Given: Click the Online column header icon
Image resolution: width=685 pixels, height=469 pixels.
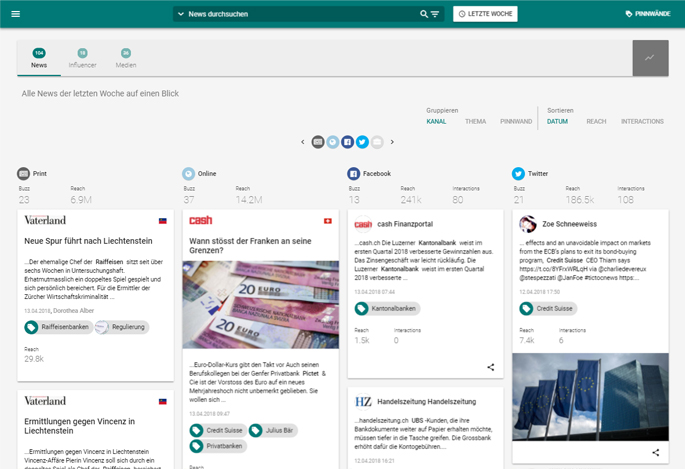Looking at the screenshot, I should coord(188,173).
